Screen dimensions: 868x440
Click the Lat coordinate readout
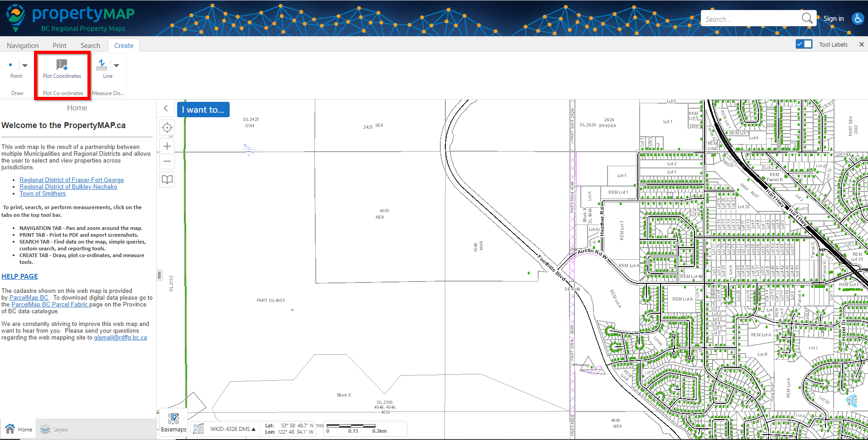(x=289, y=426)
